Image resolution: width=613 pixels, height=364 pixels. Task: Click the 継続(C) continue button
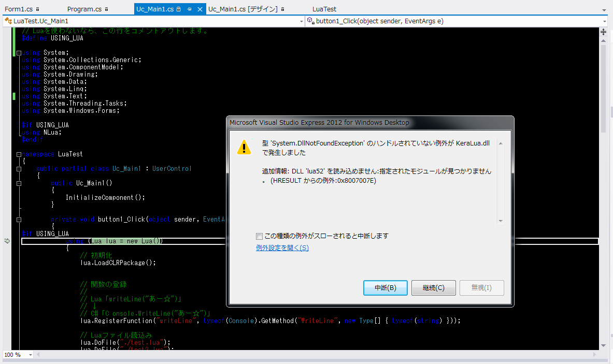434,288
